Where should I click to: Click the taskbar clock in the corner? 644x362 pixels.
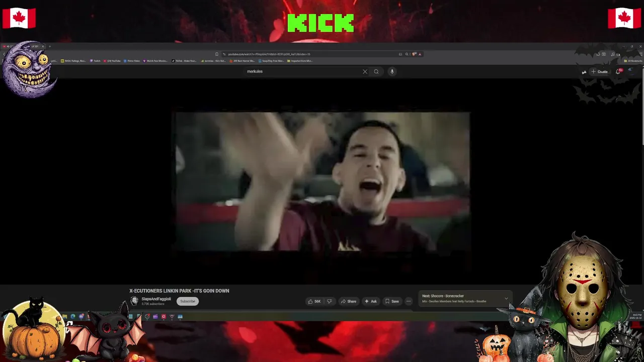pos(635,317)
